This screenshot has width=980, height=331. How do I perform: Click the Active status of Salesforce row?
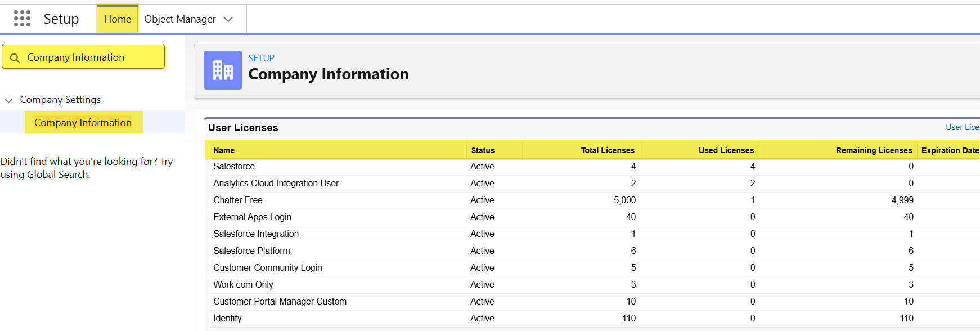482,166
